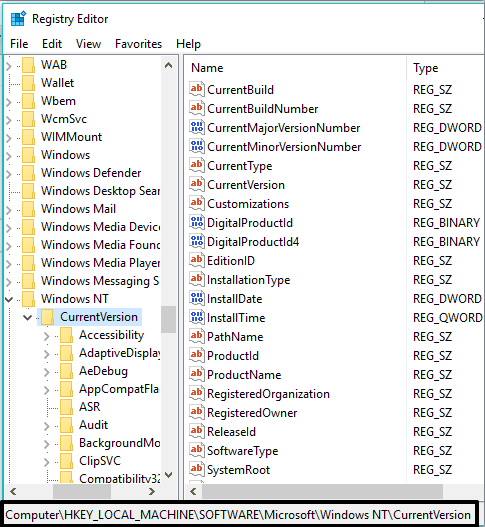
Task: Select the RegisteredOrganization value
Action: (x=268, y=393)
